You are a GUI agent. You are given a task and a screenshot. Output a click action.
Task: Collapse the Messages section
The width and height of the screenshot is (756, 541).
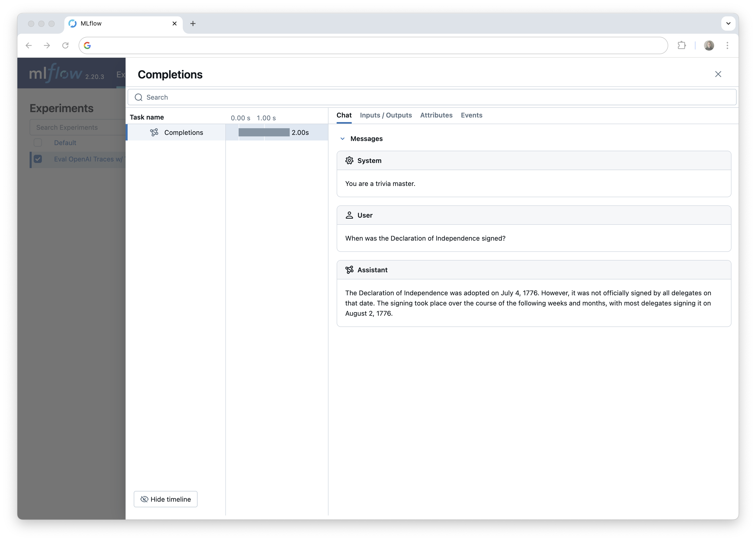(x=343, y=139)
